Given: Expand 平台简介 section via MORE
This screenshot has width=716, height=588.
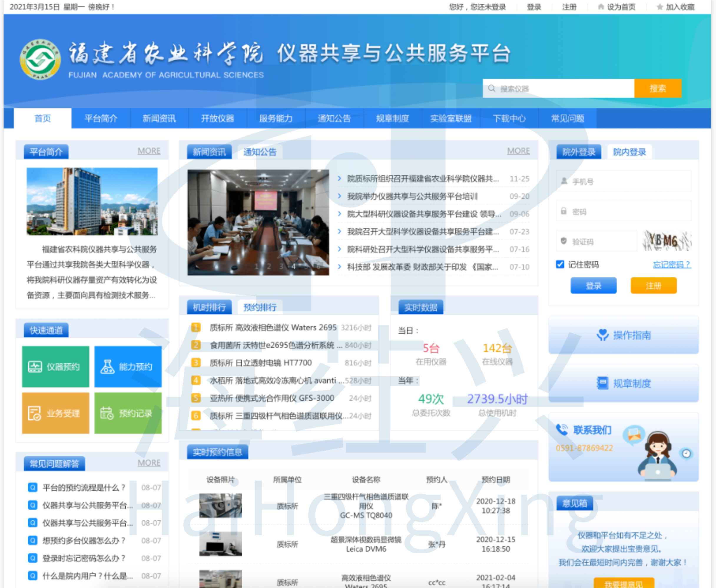Looking at the screenshot, I should 149,151.
